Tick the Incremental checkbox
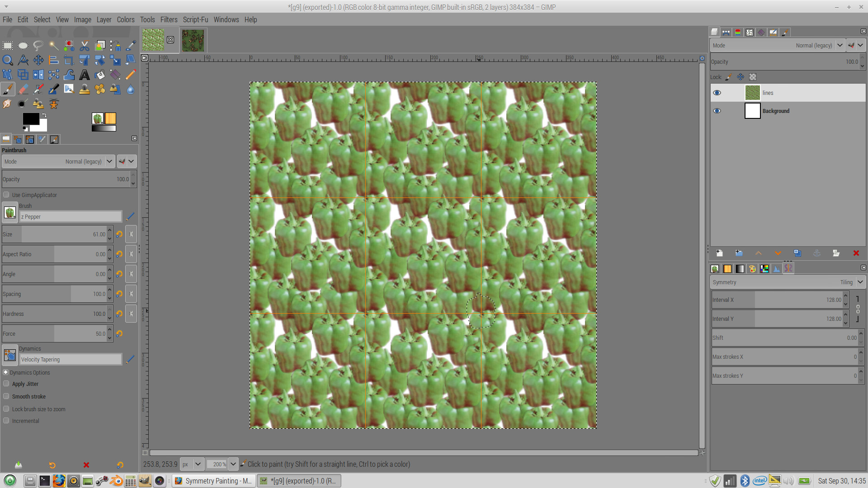Viewport: 868px width, 488px height. 6,421
